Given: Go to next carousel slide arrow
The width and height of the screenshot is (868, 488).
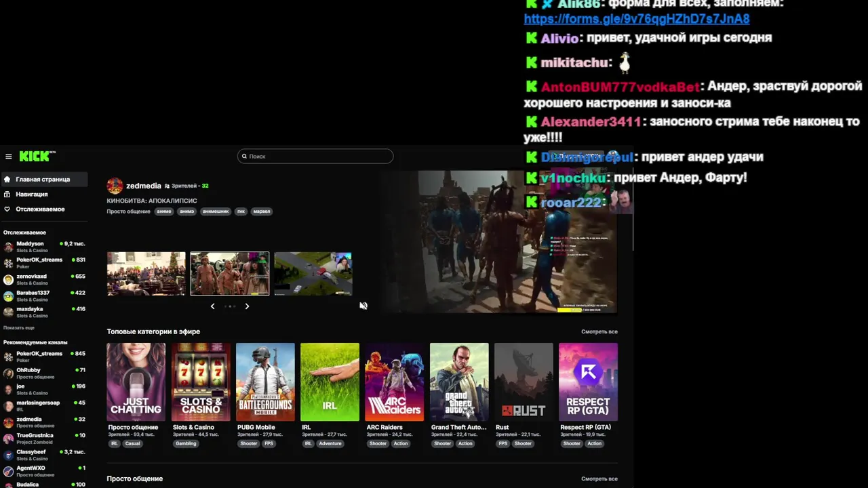Looking at the screenshot, I should point(247,306).
